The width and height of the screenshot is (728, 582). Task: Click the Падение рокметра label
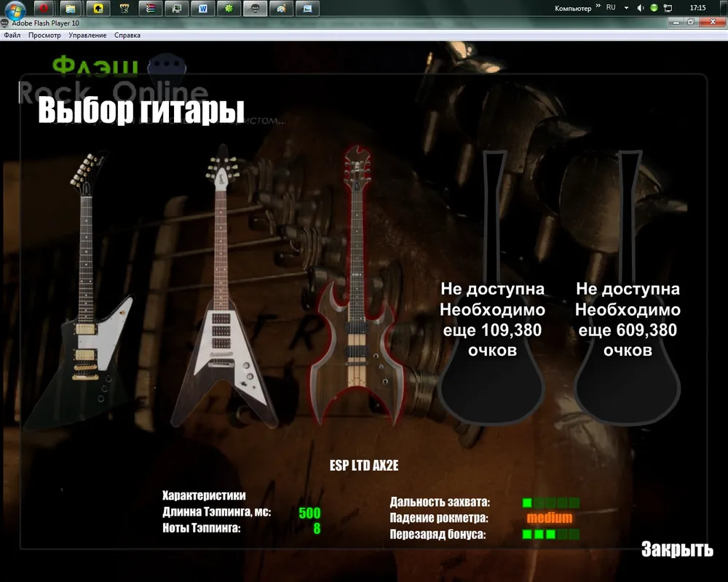click(x=439, y=518)
